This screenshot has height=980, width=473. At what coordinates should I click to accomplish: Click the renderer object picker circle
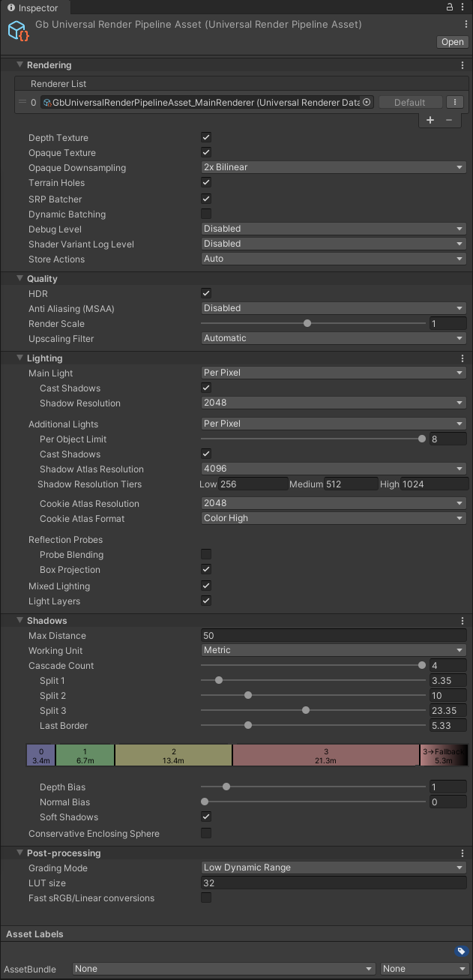(367, 103)
